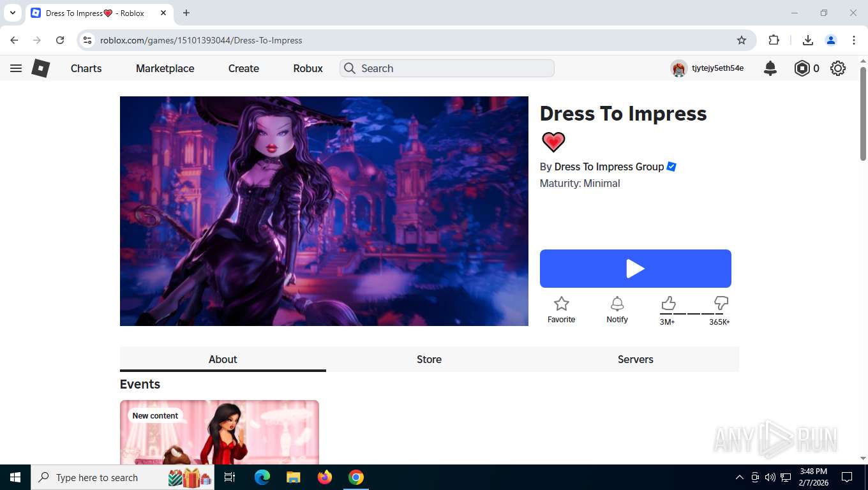This screenshot has width=868, height=490.
Task: Open Create in Roblox navigation
Action: pos(244,68)
